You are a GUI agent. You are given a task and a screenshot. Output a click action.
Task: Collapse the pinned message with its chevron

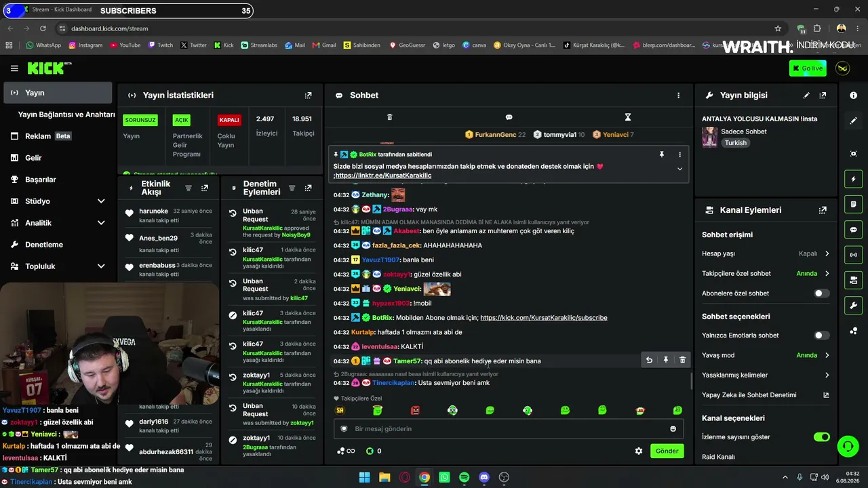click(679, 169)
